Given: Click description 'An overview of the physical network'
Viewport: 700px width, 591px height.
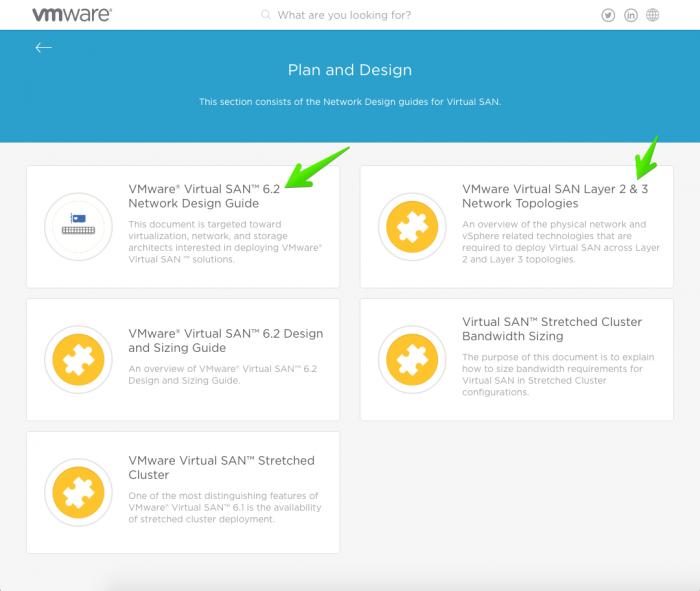Looking at the screenshot, I should (x=561, y=241).
